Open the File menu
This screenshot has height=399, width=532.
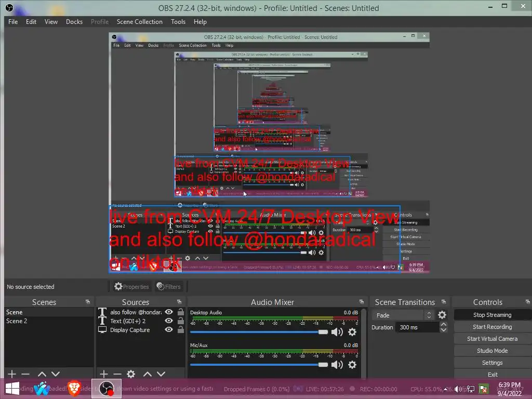coord(13,22)
